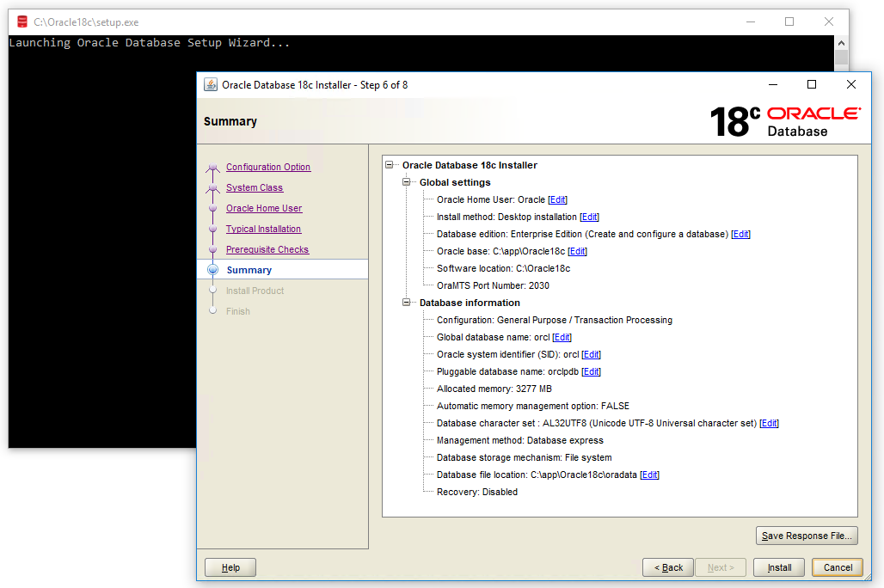This screenshot has width=884, height=588.
Task: Collapse the Global settings tree node
Action: pyautogui.click(x=406, y=182)
